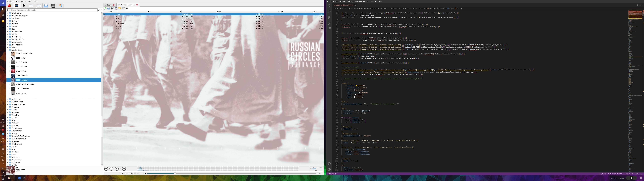Open the Outils menu
644x181 pixels.
pyautogui.click(x=30, y=2)
